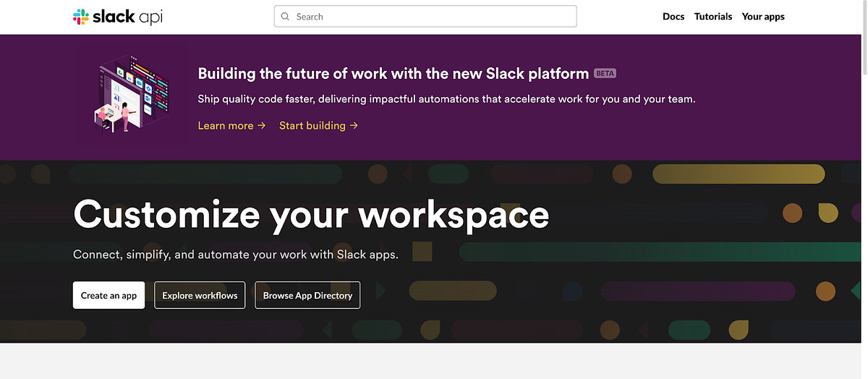Click the magnifier icon in search box
Viewport: 868px width, 379px height.
(x=286, y=17)
